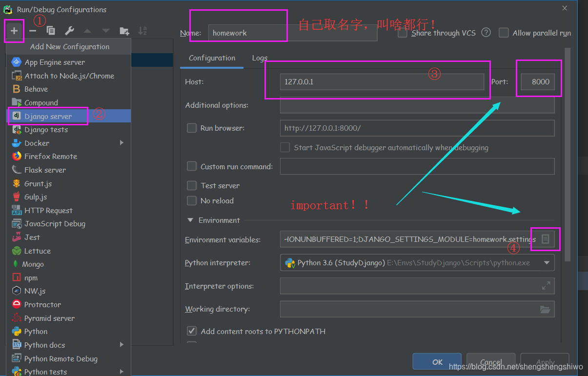Image resolution: width=588 pixels, height=376 pixels.
Task: Open the Edit Templates wrench icon
Action: click(x=69, y=31)
